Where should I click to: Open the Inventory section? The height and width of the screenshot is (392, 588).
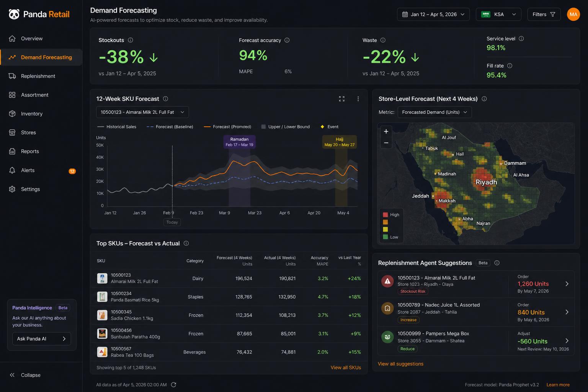[41, 114]
